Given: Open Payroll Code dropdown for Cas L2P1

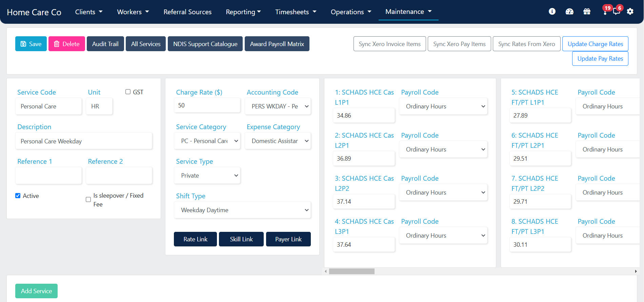Looking at the screenshot, I should click(443, 149).
